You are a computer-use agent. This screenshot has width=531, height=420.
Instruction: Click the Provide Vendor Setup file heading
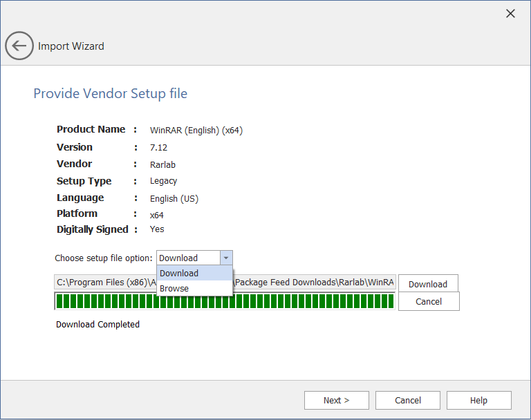coord(111,93)
